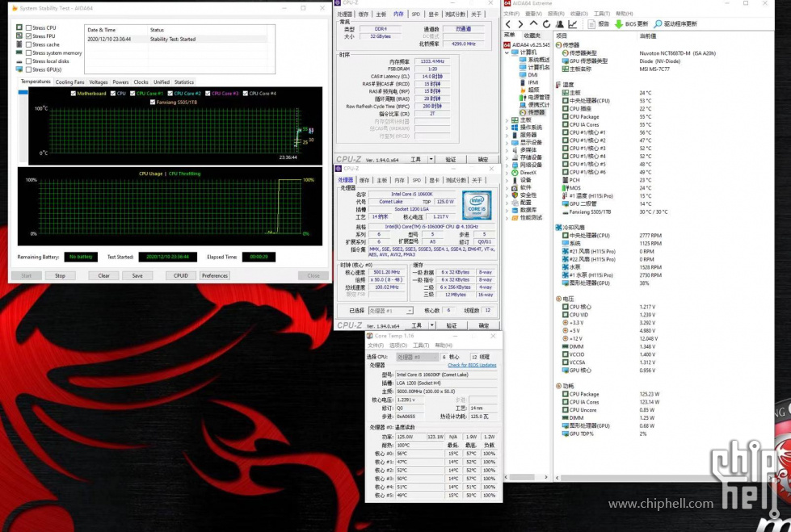Image resolution: width=791 pixels, height=532 pixels.
Task: Open CPUID from stability test
Action: tap(181, 276)
